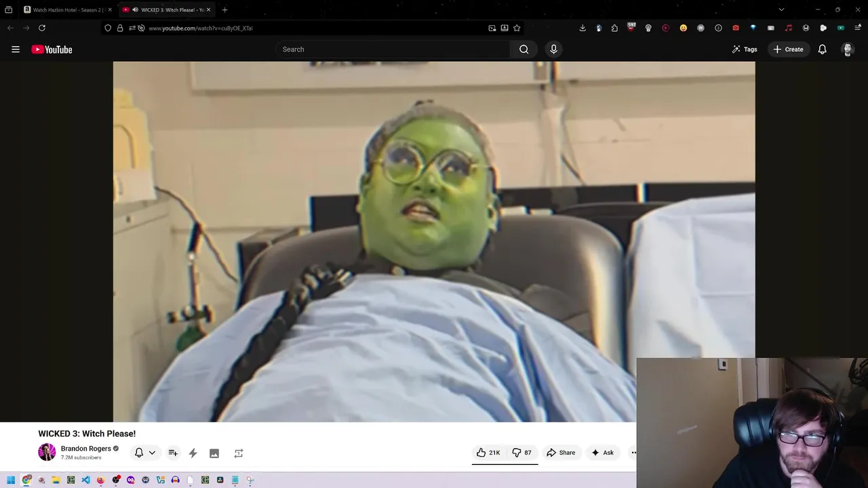Click the blue diamond extension icon
The height and width of the screenshot is (488, 868).
[753, 28]
